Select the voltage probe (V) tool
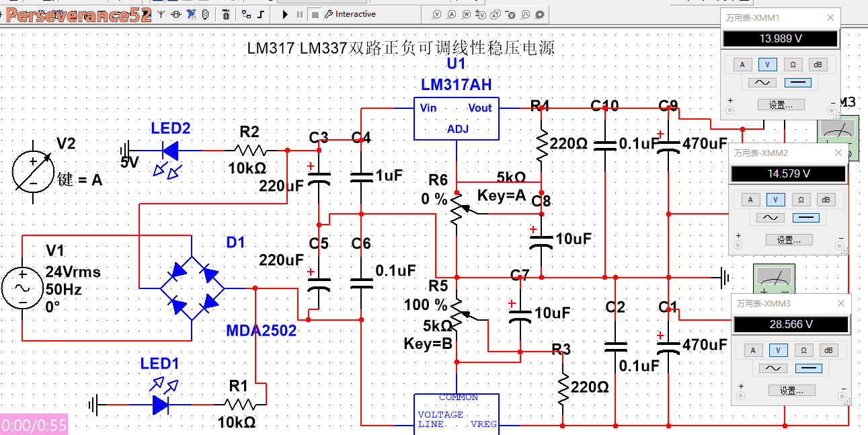Screen dimensions: 868x435 [x=436, y=14]
